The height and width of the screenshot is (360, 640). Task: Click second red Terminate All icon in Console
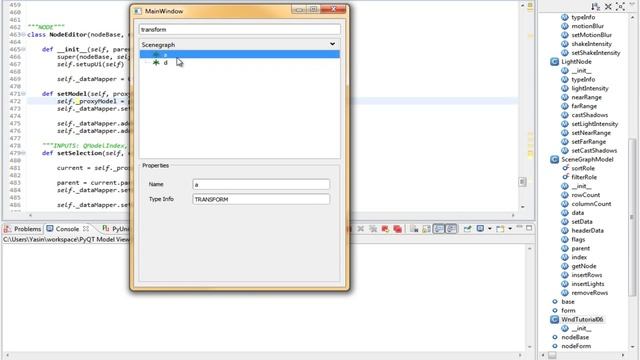coord(397,229)
